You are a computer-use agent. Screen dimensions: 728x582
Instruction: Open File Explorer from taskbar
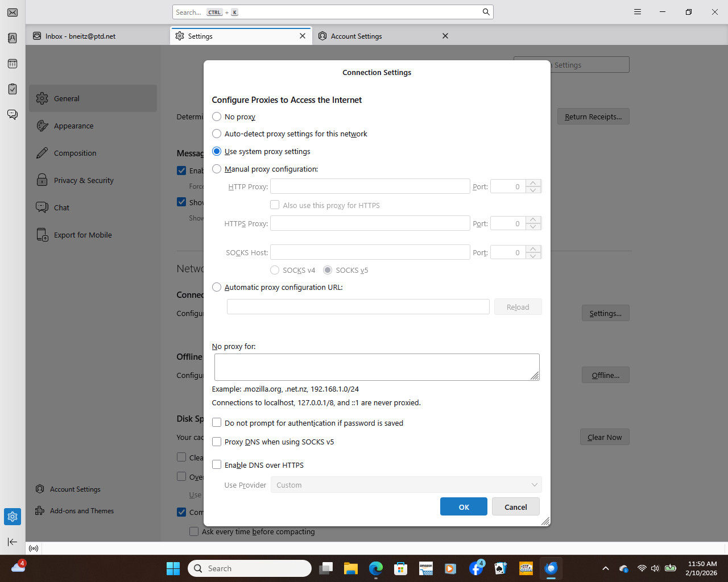coord(350,568)
